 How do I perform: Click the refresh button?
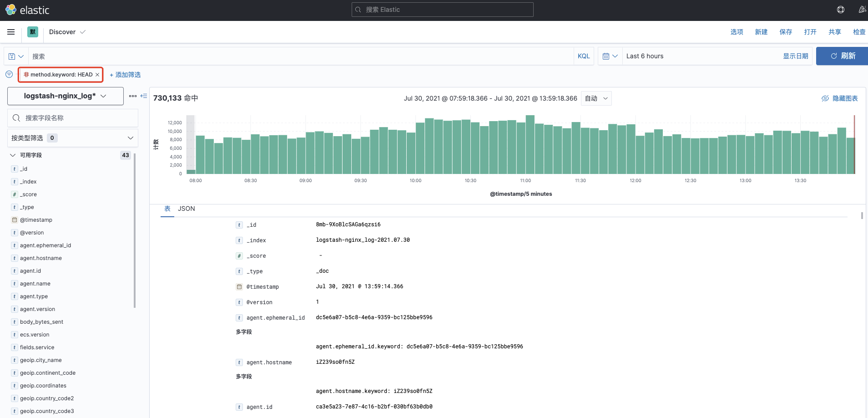click(x=842, y=56)
